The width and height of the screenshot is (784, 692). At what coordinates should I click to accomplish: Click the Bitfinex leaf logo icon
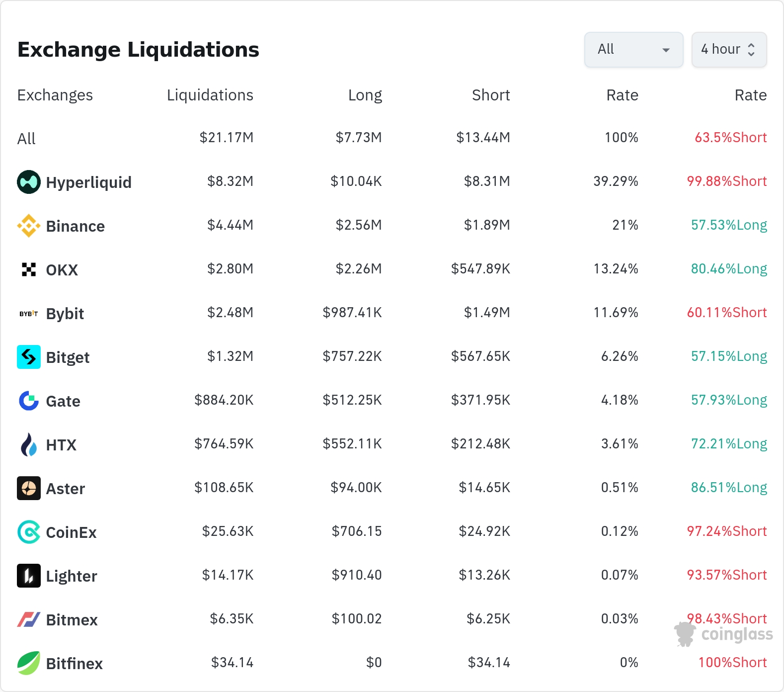(x=29, y=663)
